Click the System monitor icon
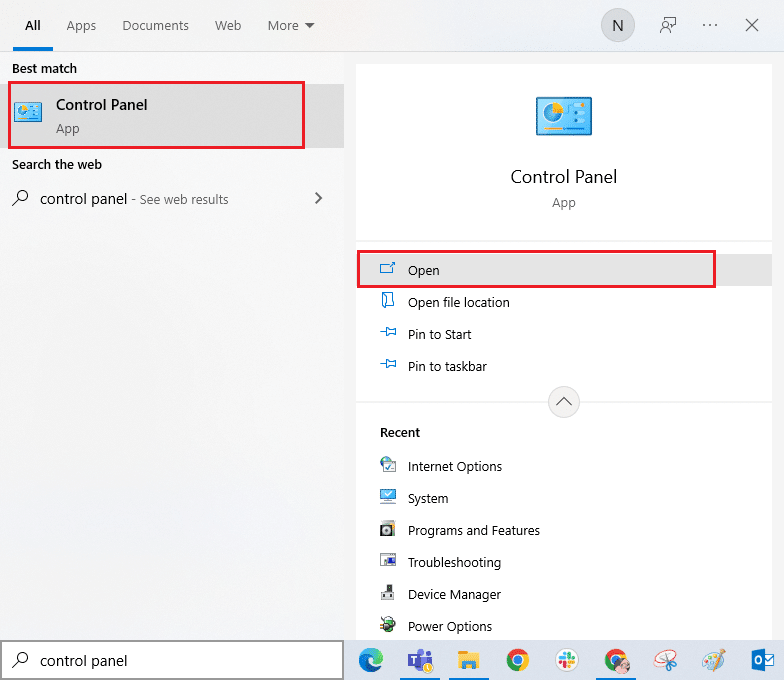The height and width of the screenshot is (680, 784). [388, 496]
